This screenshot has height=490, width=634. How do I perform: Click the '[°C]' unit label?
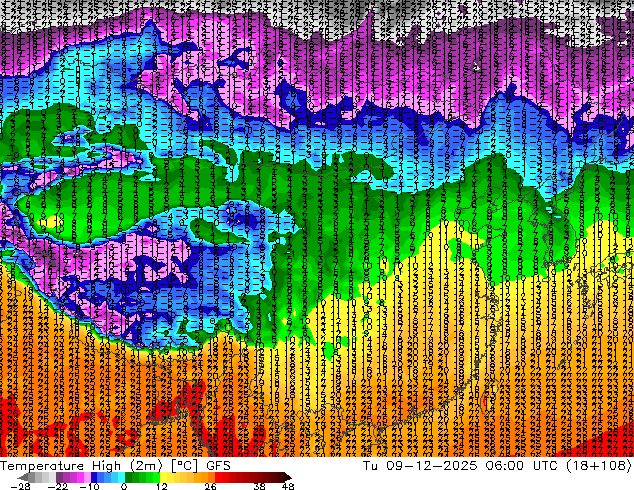(x=184, y=466)
